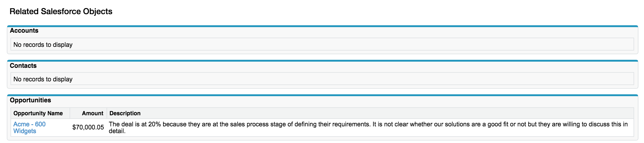Click the Opportunities section title
Image resolution: width=644 pixels, height=143 pixels.
tap(30, 100)
